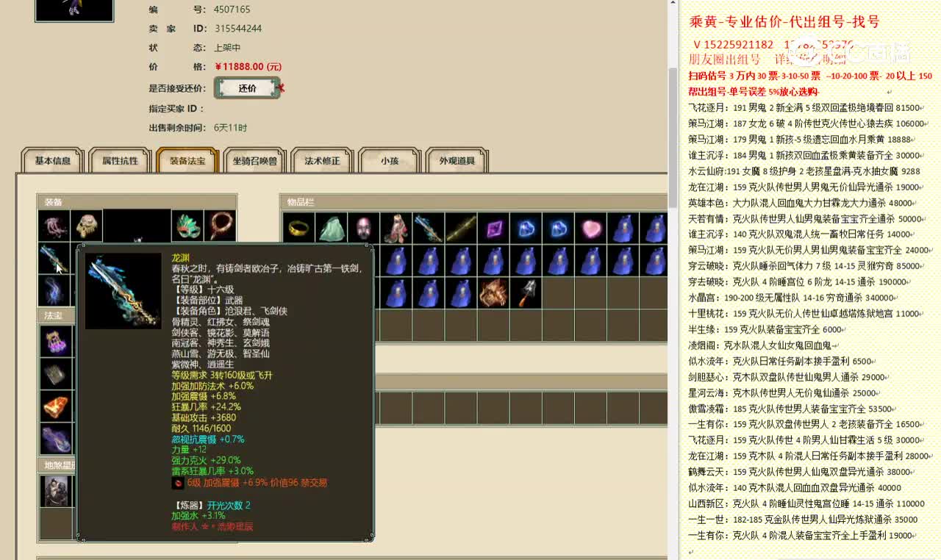Image resolution: width=941 pixels, height=560 pixels.
Task: Click the 还价 bargain button
Action: coord(248,88)
